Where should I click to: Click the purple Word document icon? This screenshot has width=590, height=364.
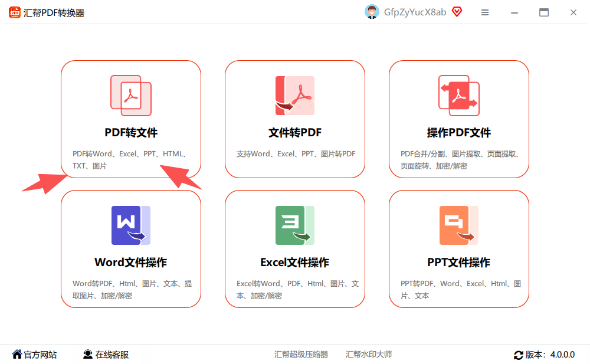[x=131, y=225]
